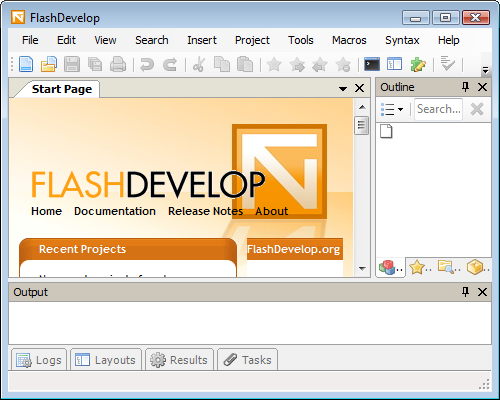500x400 pixels.
Task: Go to previous bookmark star icon
Action: [320, 64]
